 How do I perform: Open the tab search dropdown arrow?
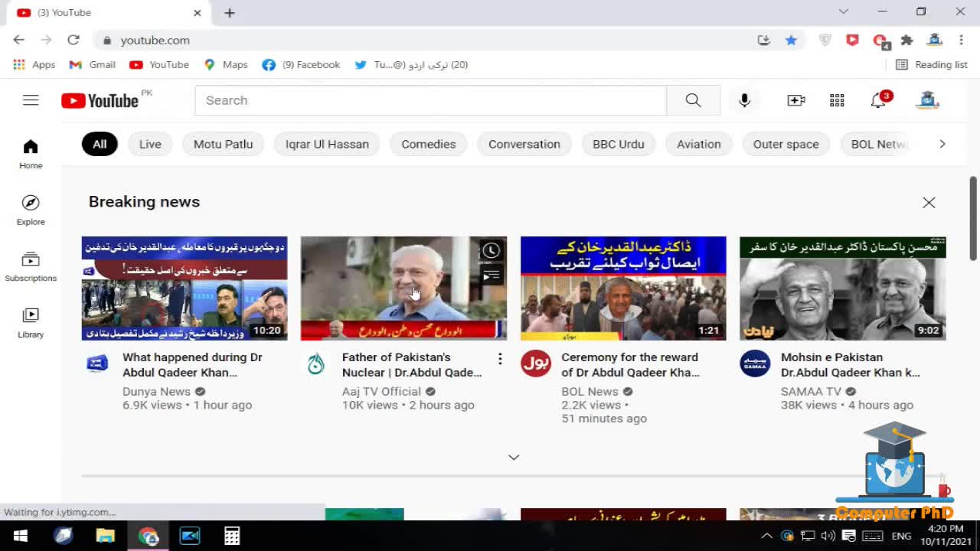click(844, 11)
